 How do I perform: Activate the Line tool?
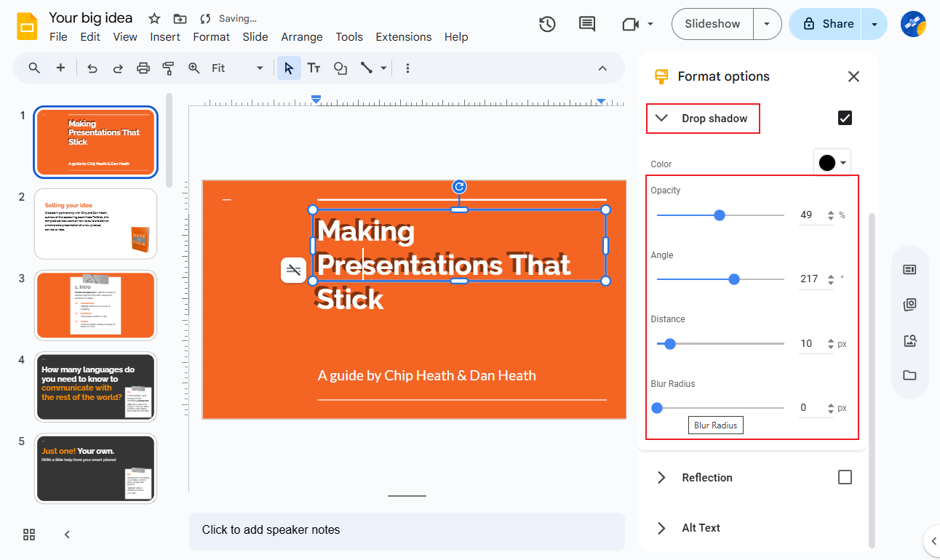tap(367, 68)
